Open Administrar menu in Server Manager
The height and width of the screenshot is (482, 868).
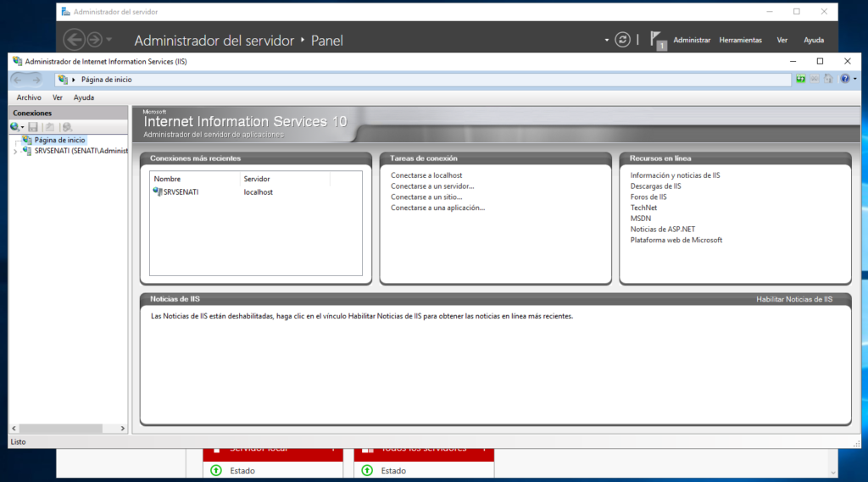pos(692,41)
